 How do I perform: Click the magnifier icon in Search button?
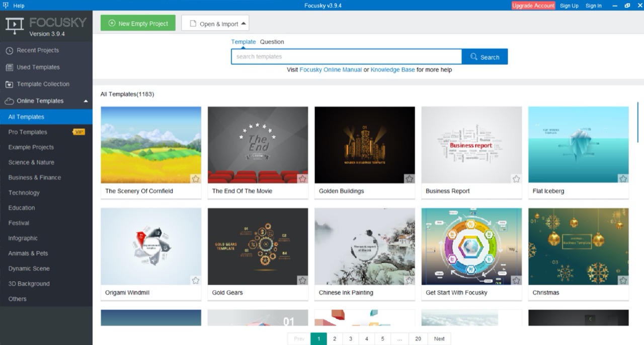[473, 57]
